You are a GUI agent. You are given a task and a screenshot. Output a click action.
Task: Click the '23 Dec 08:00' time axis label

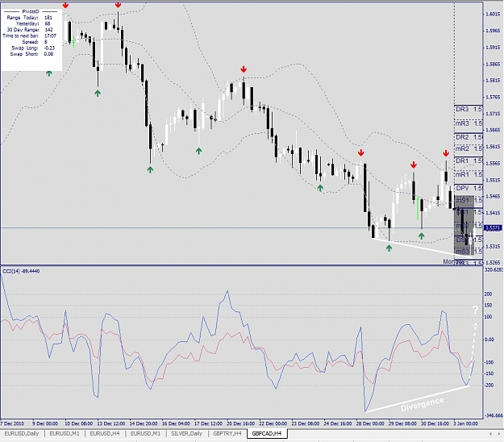pyautogui.click(x=306, y=423)
